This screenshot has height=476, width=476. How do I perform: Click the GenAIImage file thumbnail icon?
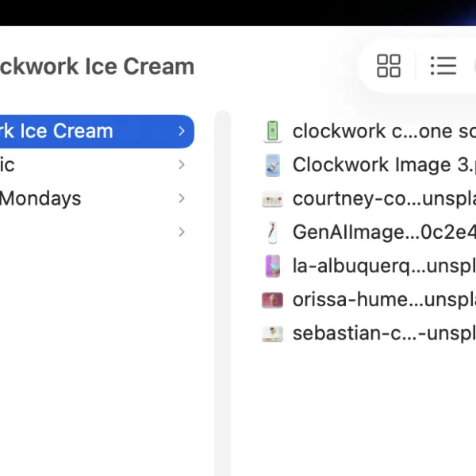[272, 232]
